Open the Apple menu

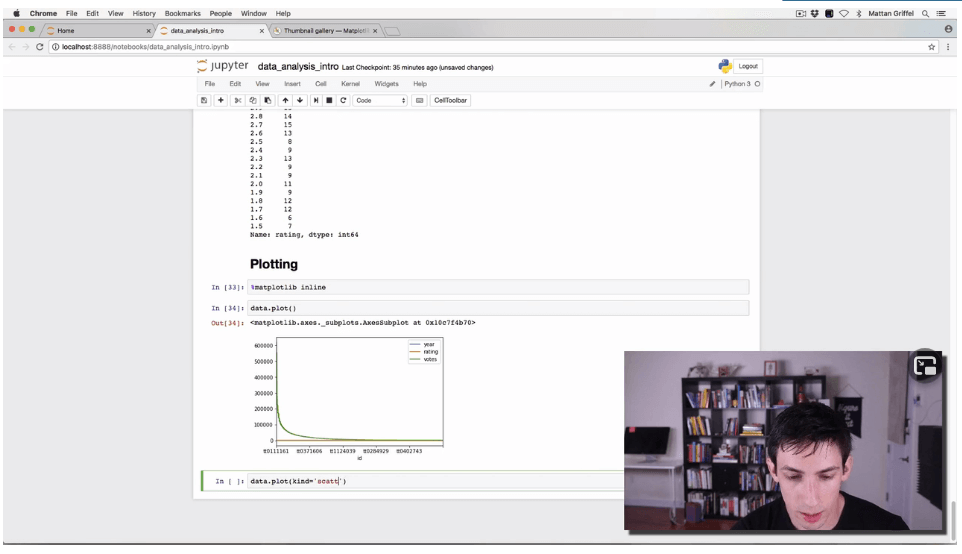point(17,13)
